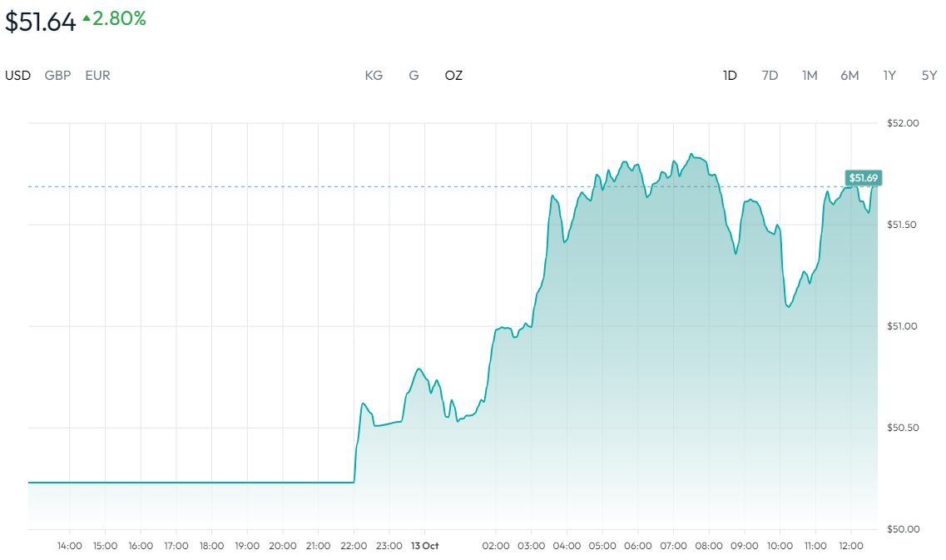Click the $52.00 price axis label

[903, 123]
